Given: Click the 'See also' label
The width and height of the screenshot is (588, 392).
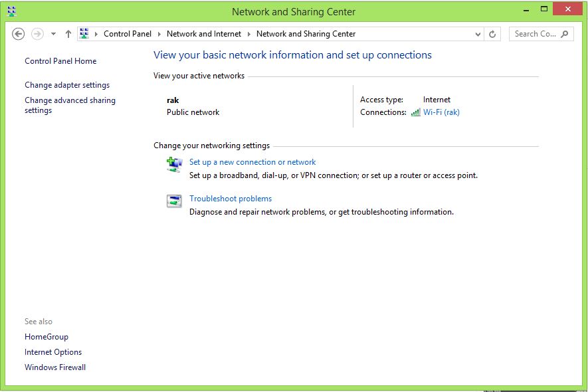Looking at the screenshot, I should pyautogui.click(x=39, y=322).
